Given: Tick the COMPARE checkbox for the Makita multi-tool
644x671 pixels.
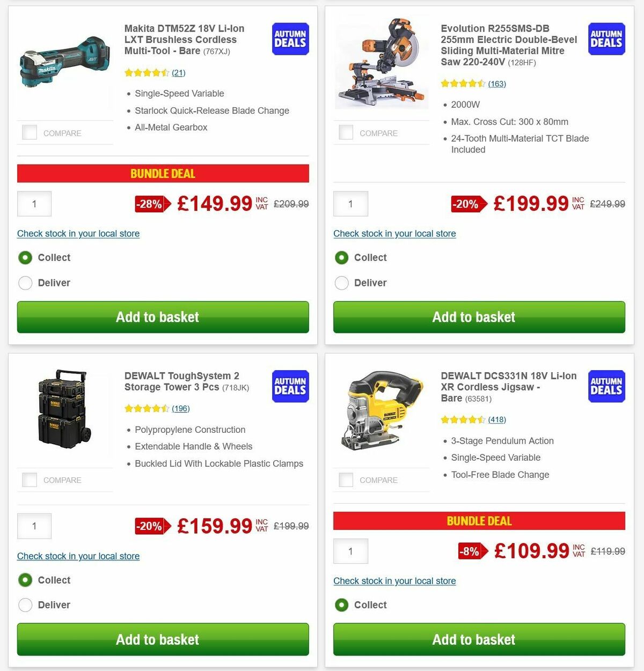Looking at the screenshot, I should pyautogui.click(x=30, y=132).
